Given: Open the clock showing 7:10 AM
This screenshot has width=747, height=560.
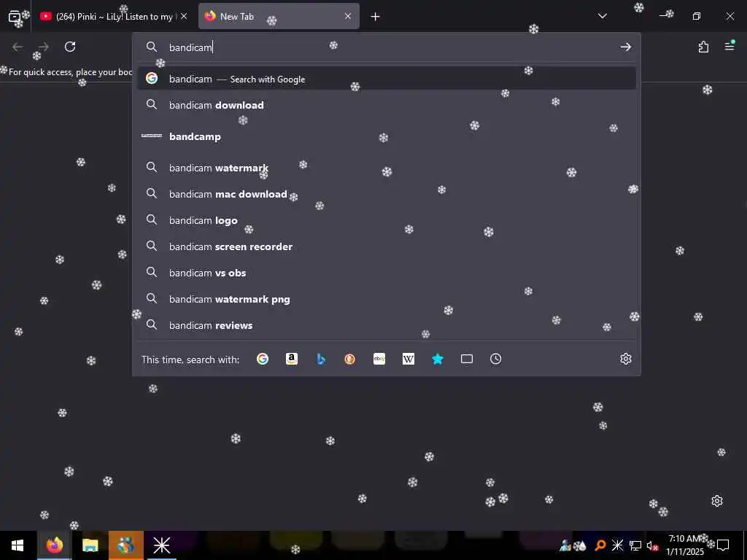Looking at the screenshot, I should pos(684,545).
